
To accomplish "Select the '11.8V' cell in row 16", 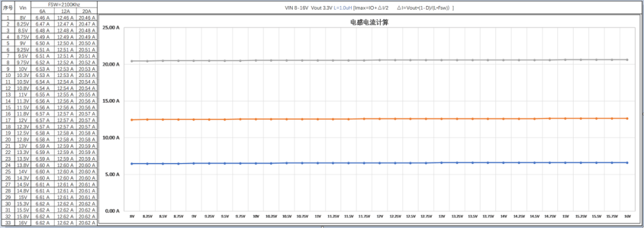I will [23, 114].
